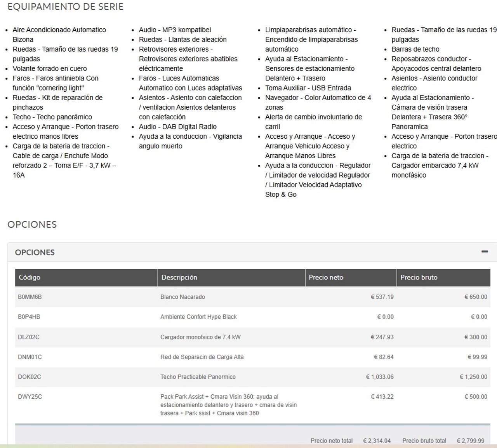
Task: Click the Precio neto total label
Action: (x=332, y=441)
